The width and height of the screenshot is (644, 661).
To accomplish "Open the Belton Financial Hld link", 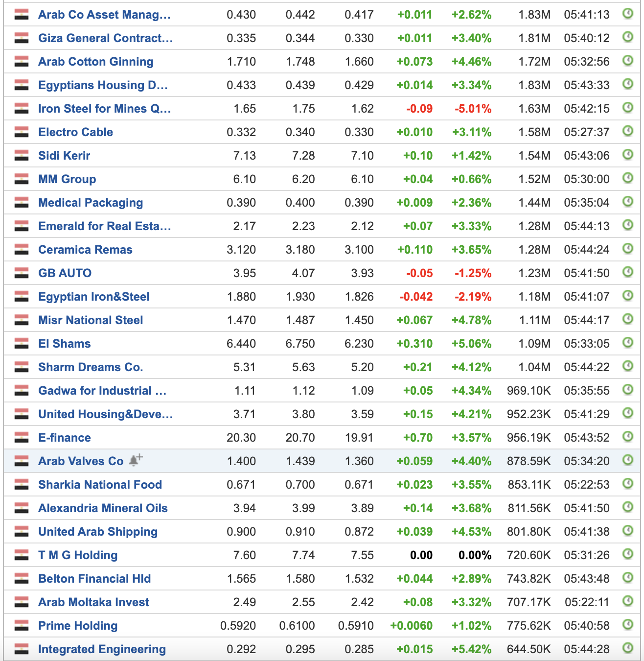I will (x=95, y=579).
